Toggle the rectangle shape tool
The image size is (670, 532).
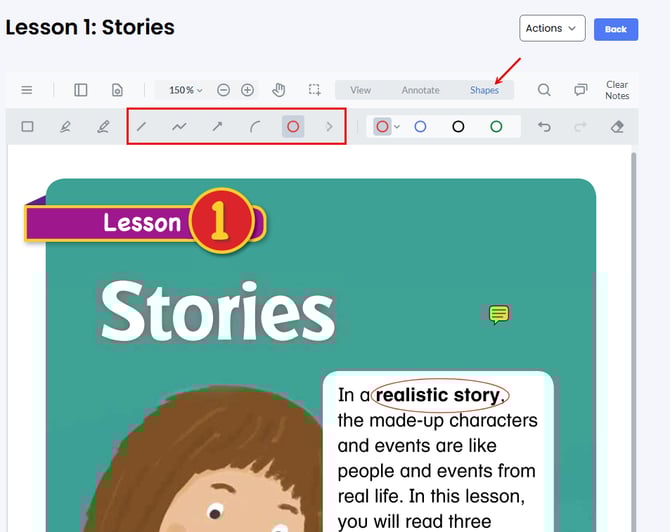click(27, 127)
